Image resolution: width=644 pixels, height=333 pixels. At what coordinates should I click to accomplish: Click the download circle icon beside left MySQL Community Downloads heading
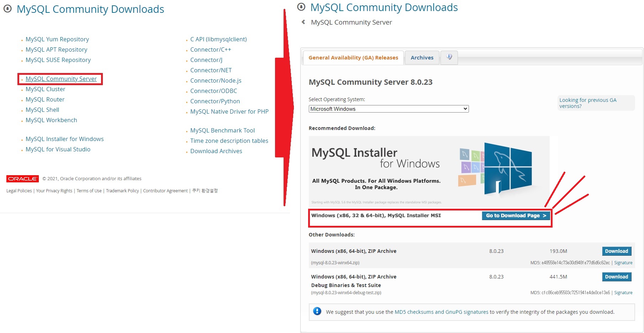tap(7, 9)
